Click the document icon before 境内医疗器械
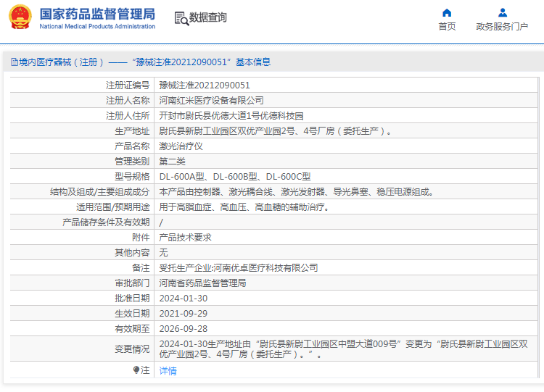The image size is (544, 392). pyautogui.click(x=15, y=62)
